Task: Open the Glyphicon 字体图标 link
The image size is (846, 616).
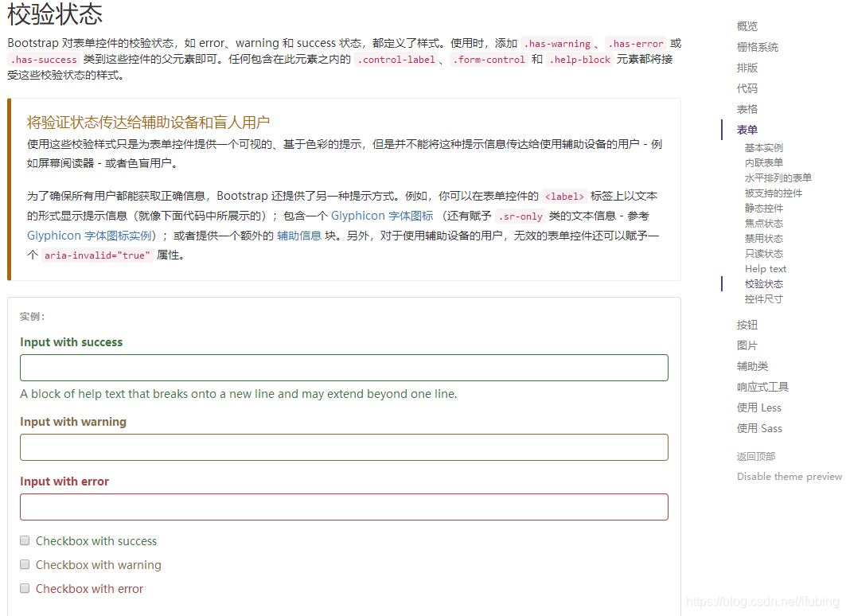Action: point(382,216)
